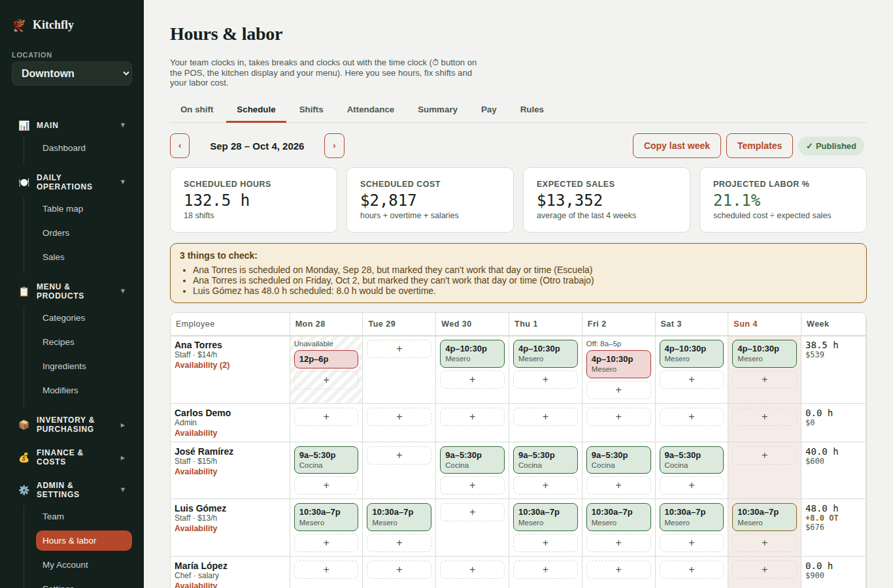Open the Templates button

point(760,146)
